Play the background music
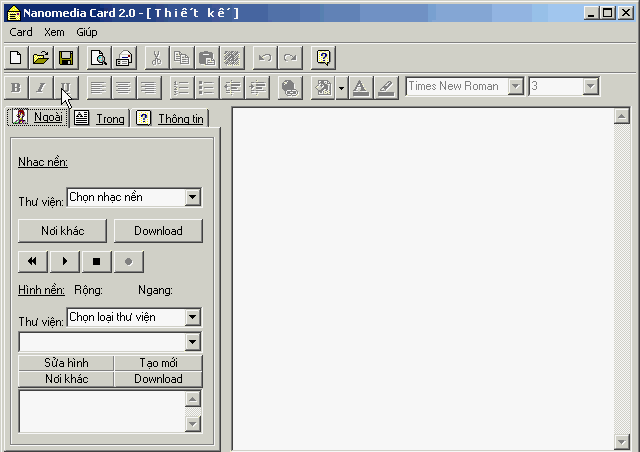640x452 pixels. [x=64, y=261]
